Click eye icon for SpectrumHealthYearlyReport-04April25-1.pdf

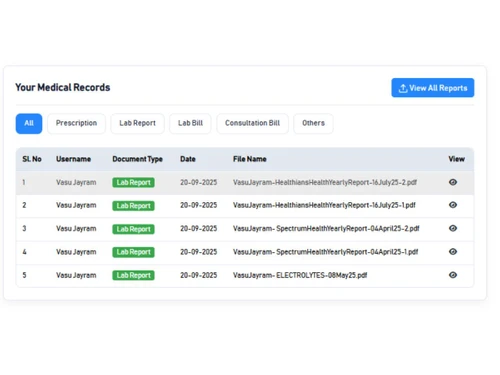point(453,252)
